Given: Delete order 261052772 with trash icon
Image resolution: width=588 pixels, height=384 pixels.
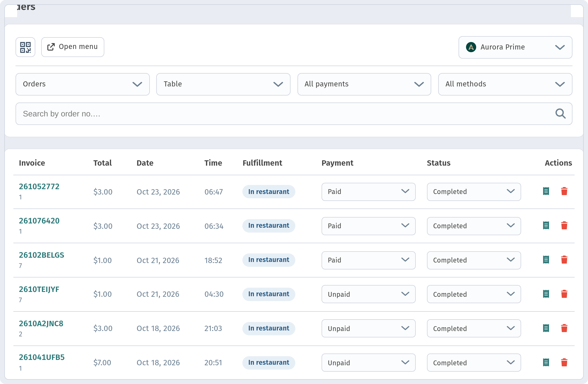Looking at the screenshot, I should coord(564,191).
